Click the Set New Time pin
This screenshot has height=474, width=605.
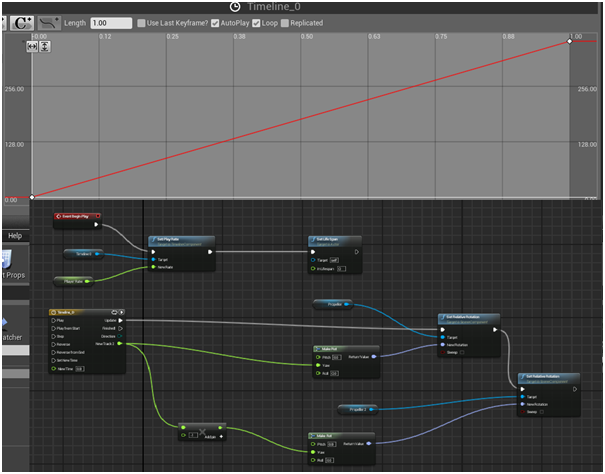54,361
